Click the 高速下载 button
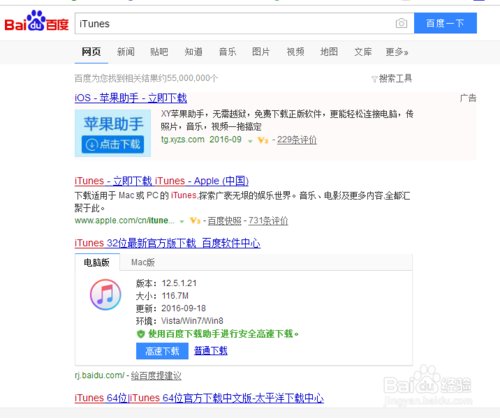This screenshot has width=500, height=418. tap(162, 351)
